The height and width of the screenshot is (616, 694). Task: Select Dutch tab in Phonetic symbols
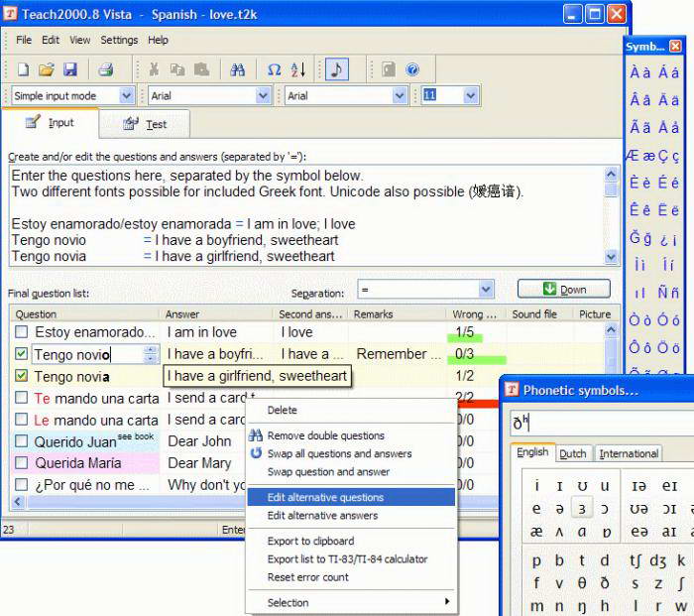point(573,453)
